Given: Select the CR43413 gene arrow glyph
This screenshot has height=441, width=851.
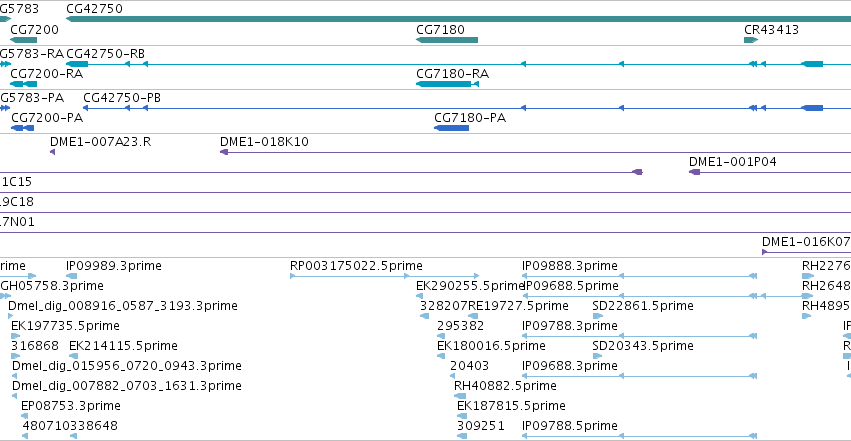Looking at the screenshot, I should 751,40.
